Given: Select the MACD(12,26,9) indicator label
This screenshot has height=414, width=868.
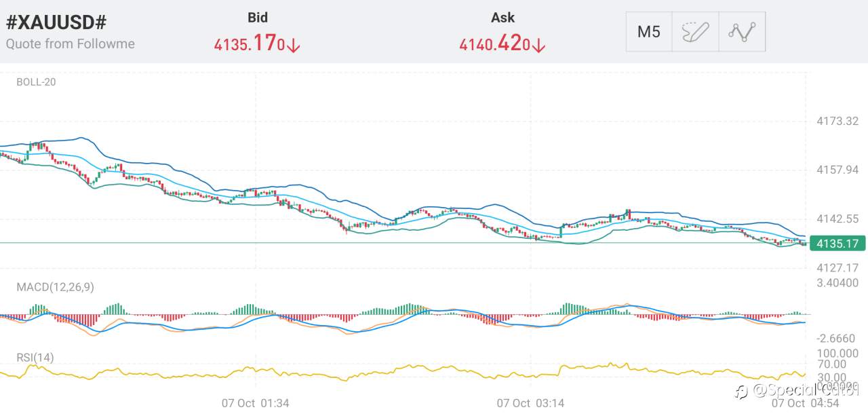Looking at the screenshot, I should click(x=56, y=287).
